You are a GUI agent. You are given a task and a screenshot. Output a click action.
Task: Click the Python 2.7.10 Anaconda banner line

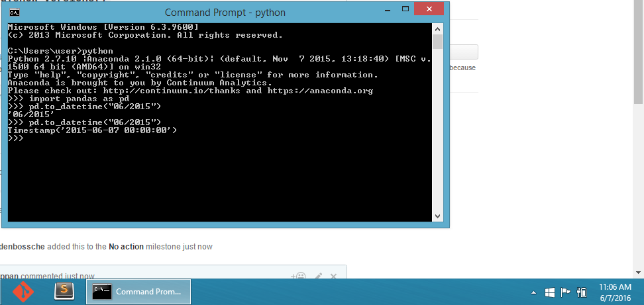click(x=219, y=59)
